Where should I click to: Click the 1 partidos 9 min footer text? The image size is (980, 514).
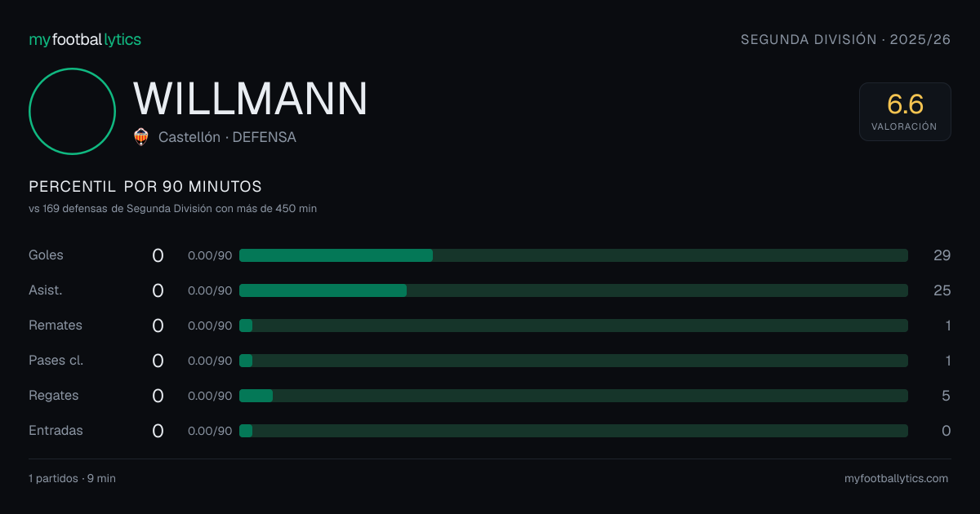point(72,479)
